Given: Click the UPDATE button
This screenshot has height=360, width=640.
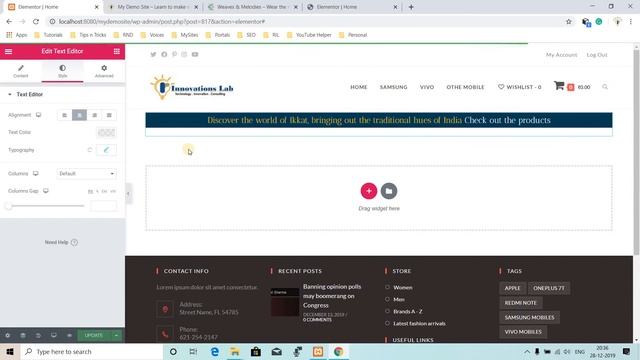Looking at the screenshot, I should pos(94,336).
